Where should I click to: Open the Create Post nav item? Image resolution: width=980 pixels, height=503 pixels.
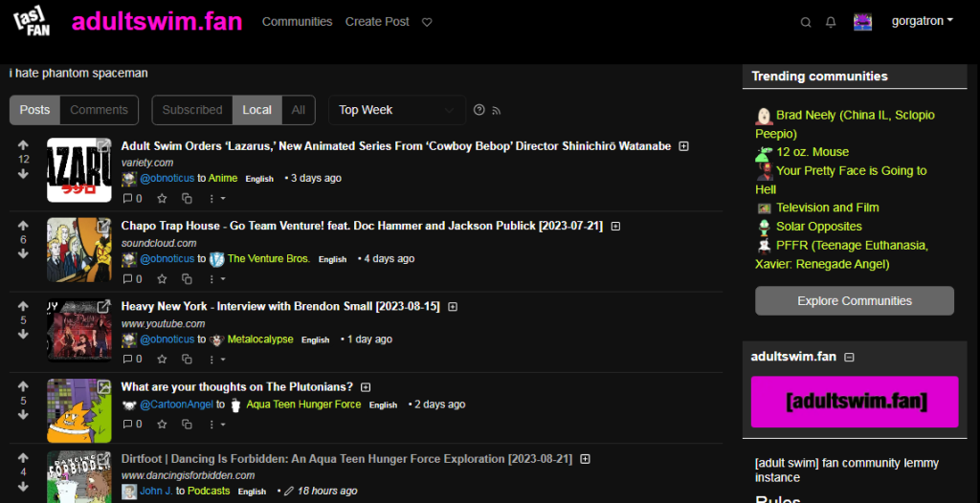377,22
